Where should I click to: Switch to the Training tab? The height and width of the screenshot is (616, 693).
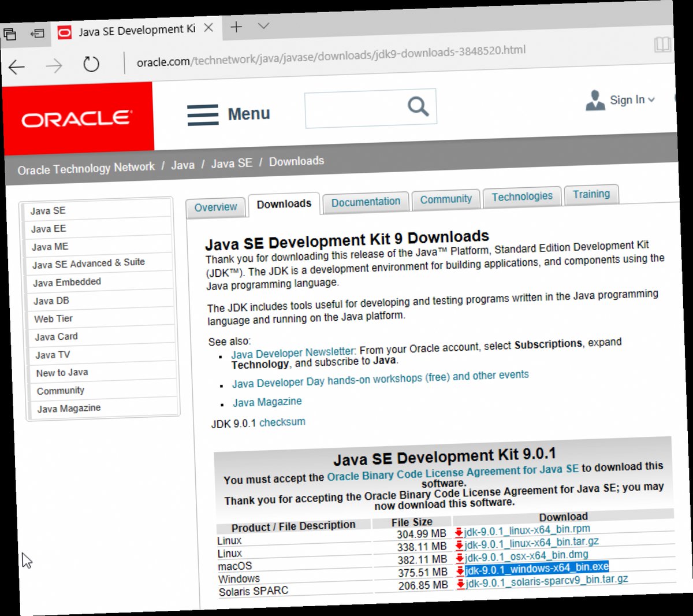(x=591, y=194)
